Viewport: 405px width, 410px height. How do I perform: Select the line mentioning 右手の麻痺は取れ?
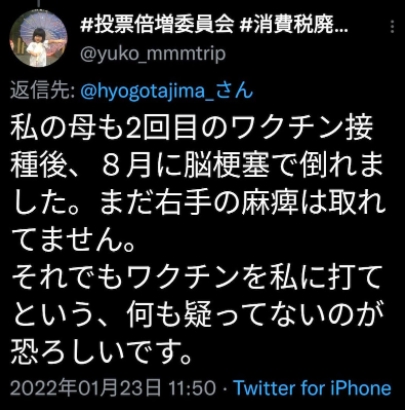(199, 202)
